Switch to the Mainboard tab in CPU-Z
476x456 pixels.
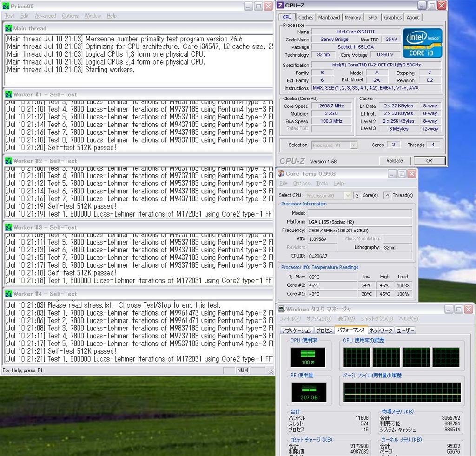[329, 17]
